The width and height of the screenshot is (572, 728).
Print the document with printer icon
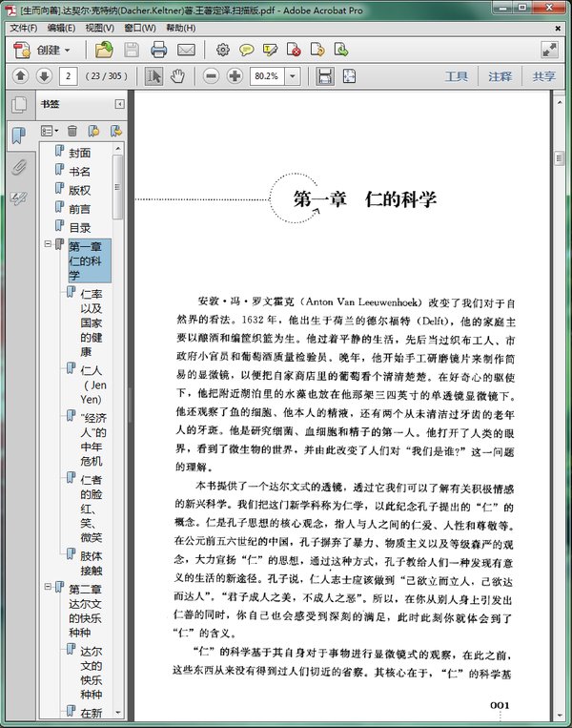pyautogui.click(x=158, y=50)
